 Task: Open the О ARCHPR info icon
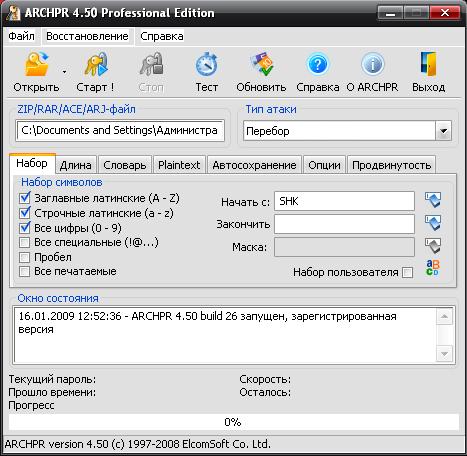372,64
